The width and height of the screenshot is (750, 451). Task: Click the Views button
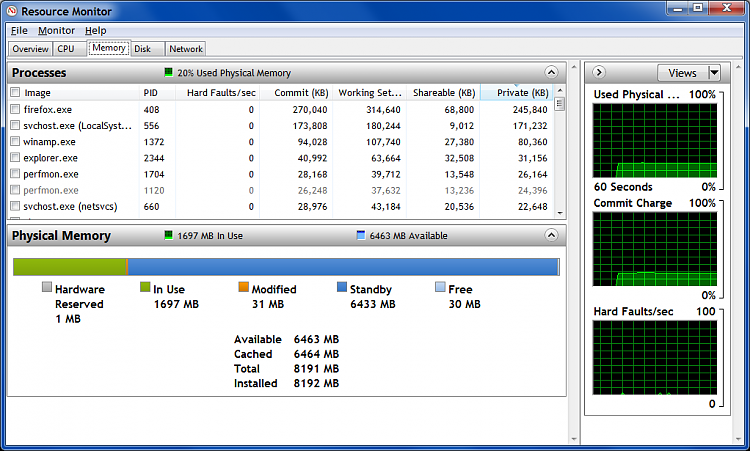coord(683,73)
